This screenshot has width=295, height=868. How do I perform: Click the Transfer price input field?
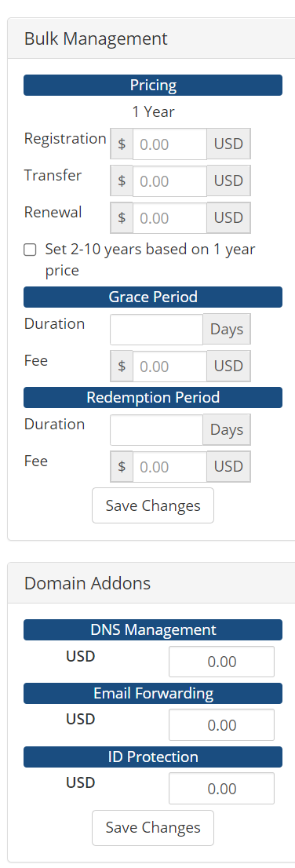(x=170, y=181)
